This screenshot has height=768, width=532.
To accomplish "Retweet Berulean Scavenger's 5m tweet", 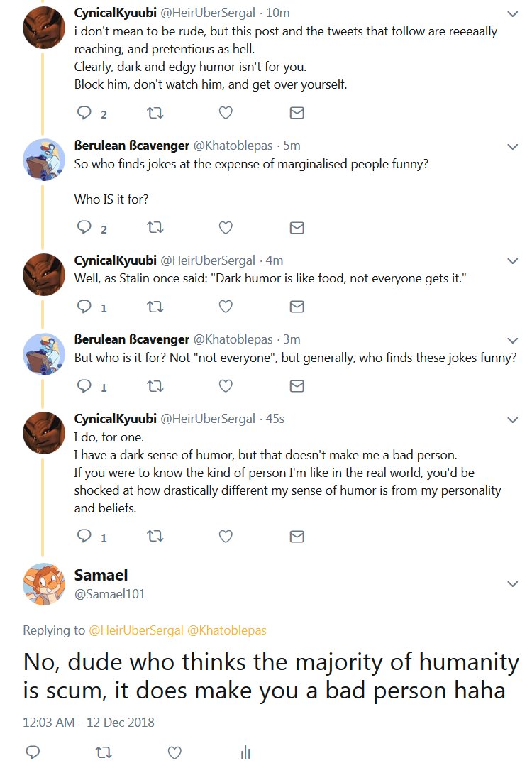I will click(x=155, y=228).
